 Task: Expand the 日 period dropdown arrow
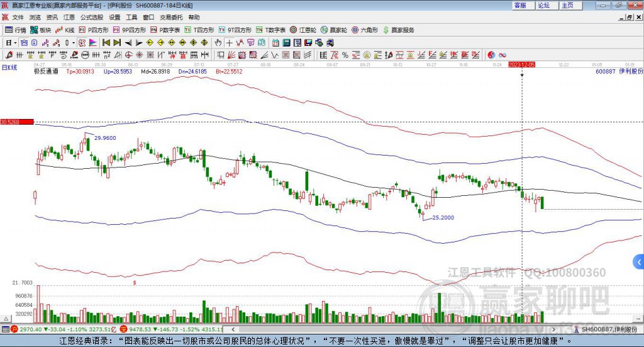click(x=16, y=43)
